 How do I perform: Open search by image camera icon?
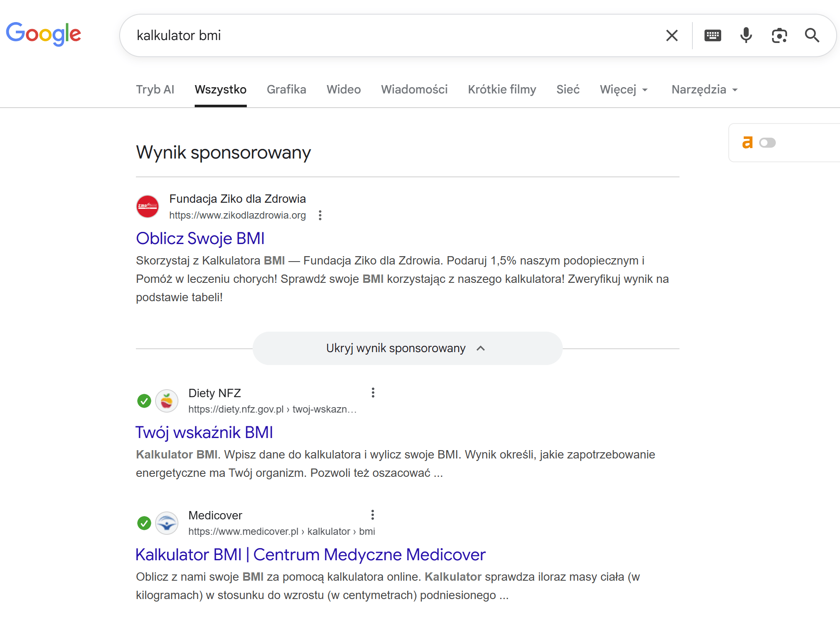coord(779,35)
